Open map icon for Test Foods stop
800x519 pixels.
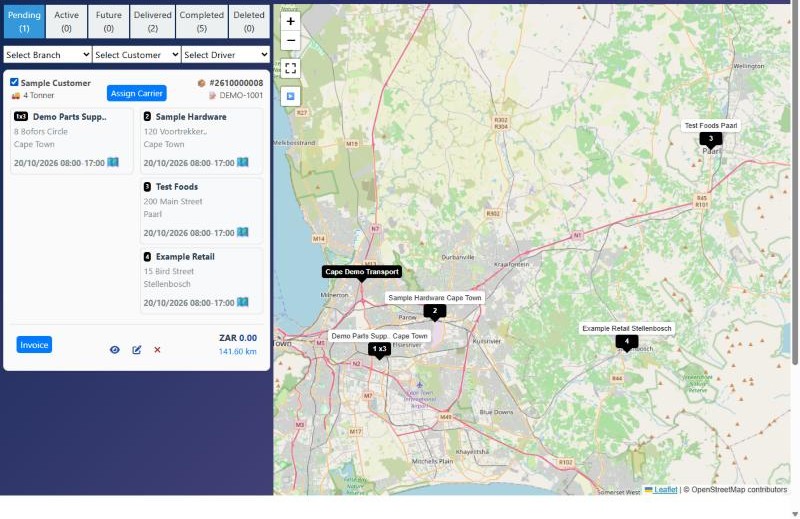coord(242,232)
